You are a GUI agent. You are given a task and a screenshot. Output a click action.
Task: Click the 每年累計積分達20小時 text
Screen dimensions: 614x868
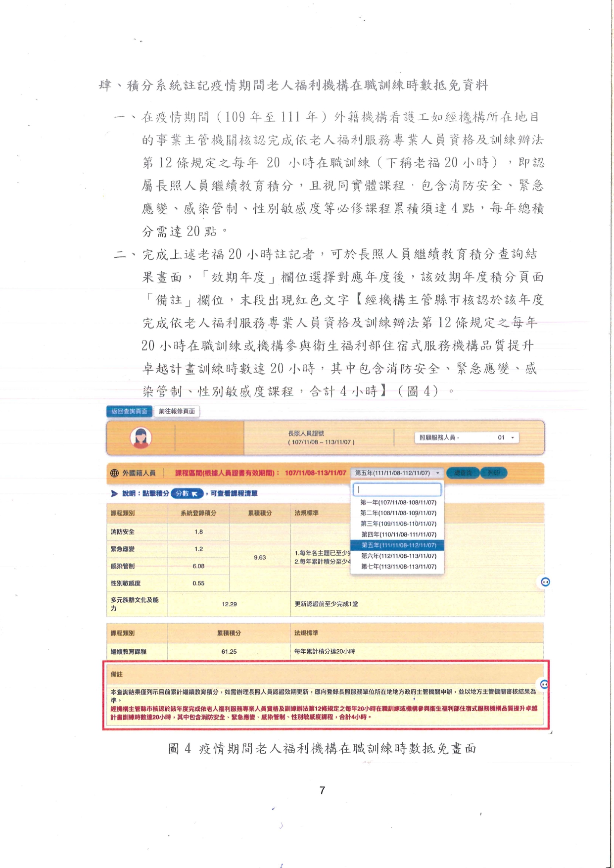[x=325, y=652]
